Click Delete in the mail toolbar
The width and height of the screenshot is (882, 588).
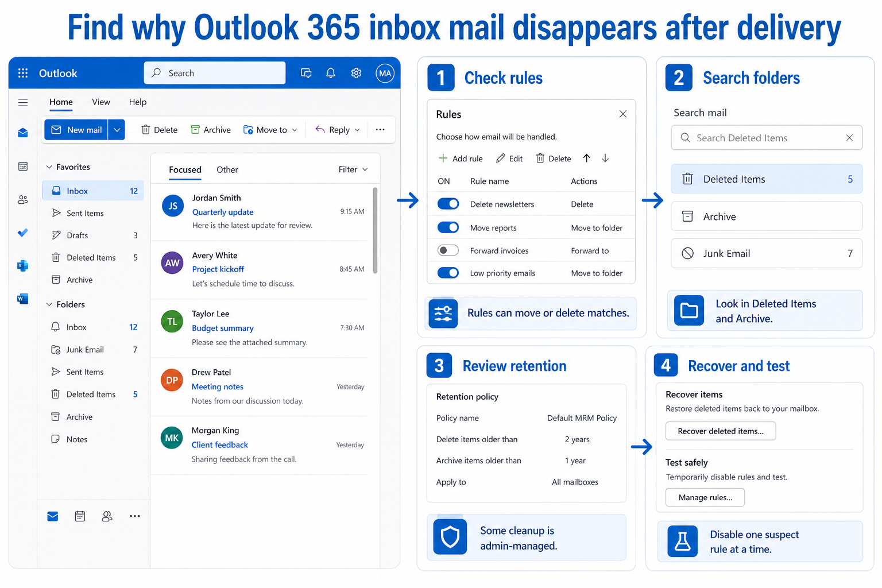click(160, 130)
